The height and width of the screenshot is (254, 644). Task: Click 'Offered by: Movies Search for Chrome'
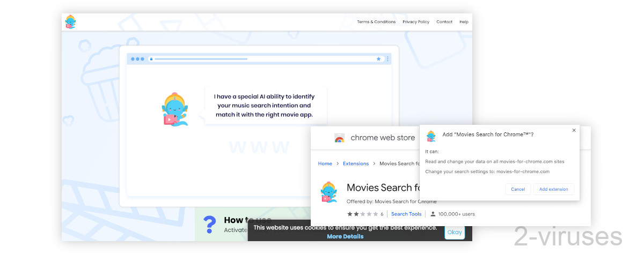pos(391,201)
